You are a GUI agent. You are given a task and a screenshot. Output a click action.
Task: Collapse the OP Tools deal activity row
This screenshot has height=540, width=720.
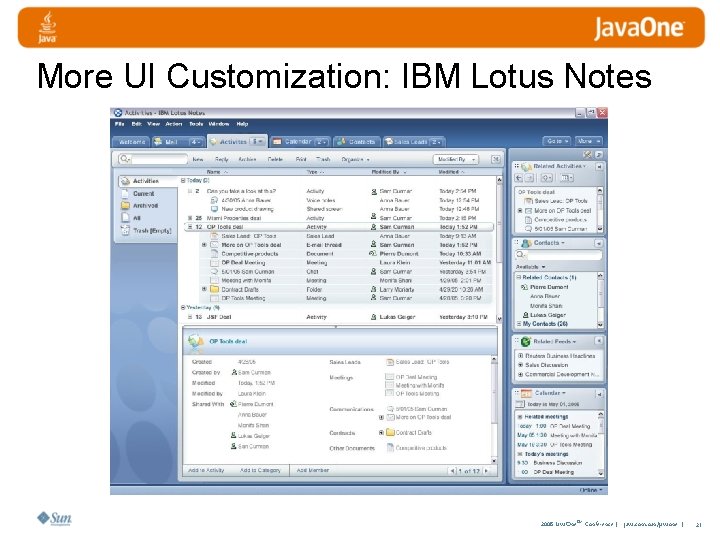pyautogui.click(x=190, y=227)
